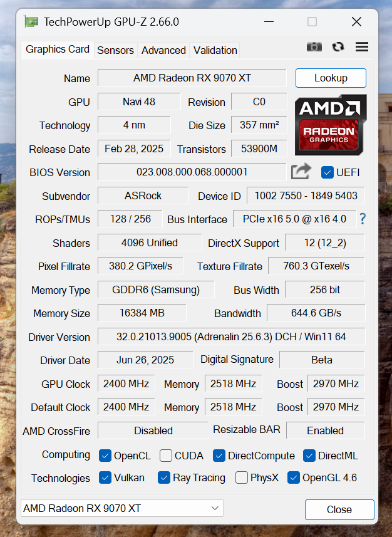The image size is (392, 537).
Task: Click the GPU-Z app icon in title bar
Action: click(x=31, y=22)
